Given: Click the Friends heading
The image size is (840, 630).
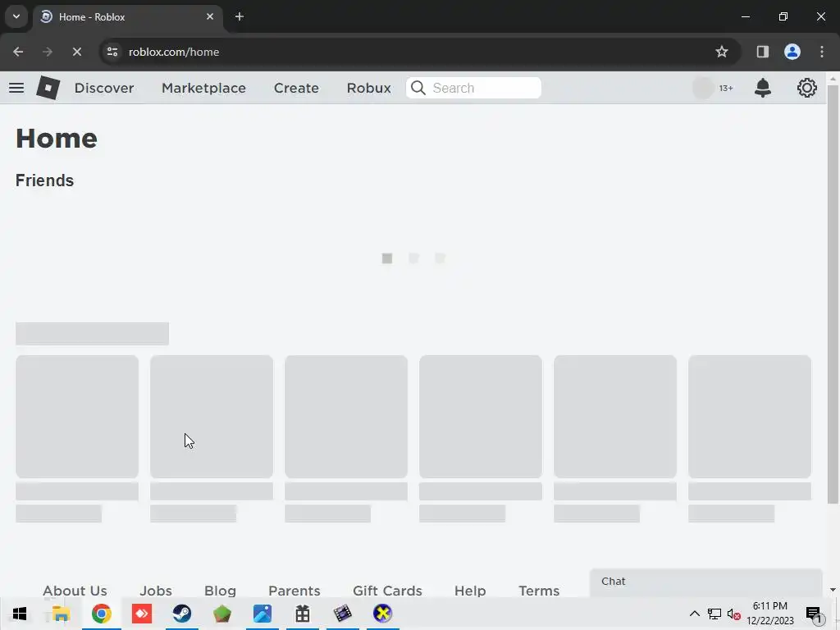Looking at the screenshot, I should click(44, 180).
